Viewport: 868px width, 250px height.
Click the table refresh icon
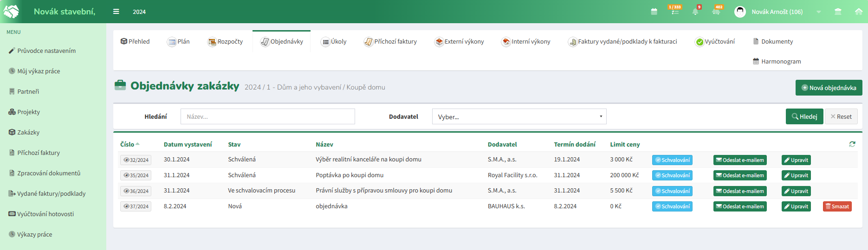click(852, 144)
